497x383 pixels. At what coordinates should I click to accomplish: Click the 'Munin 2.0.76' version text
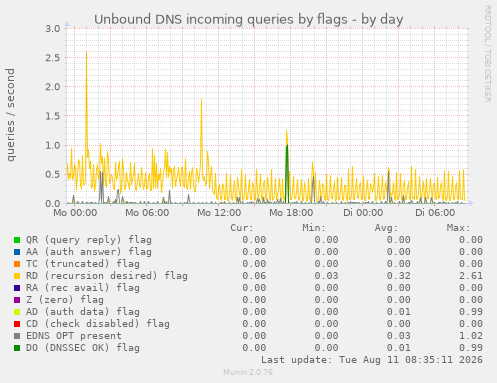coord(248,372)
